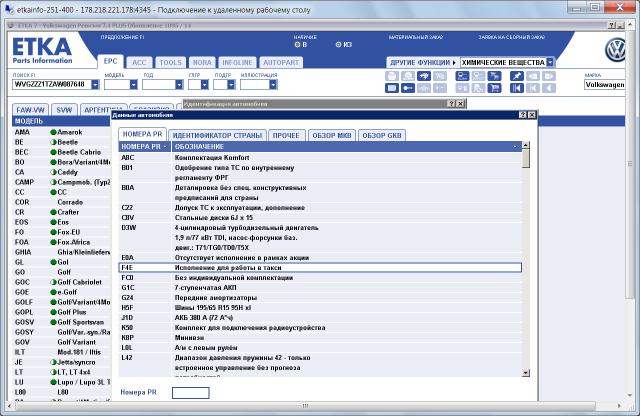The width and height of the screenshot is (640, 416).
Task: Expand the Химические вещества dropdown
Action: click(550, 62)
